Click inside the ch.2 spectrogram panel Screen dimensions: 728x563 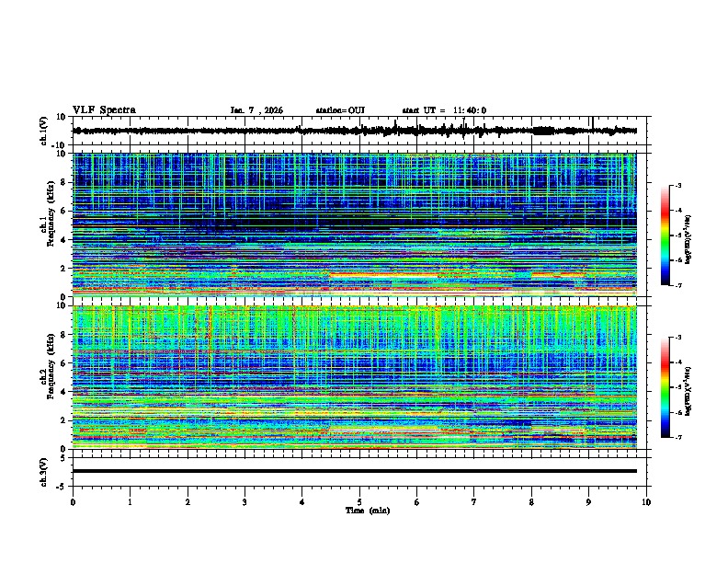pyautogui.click(x=355, y=377)
